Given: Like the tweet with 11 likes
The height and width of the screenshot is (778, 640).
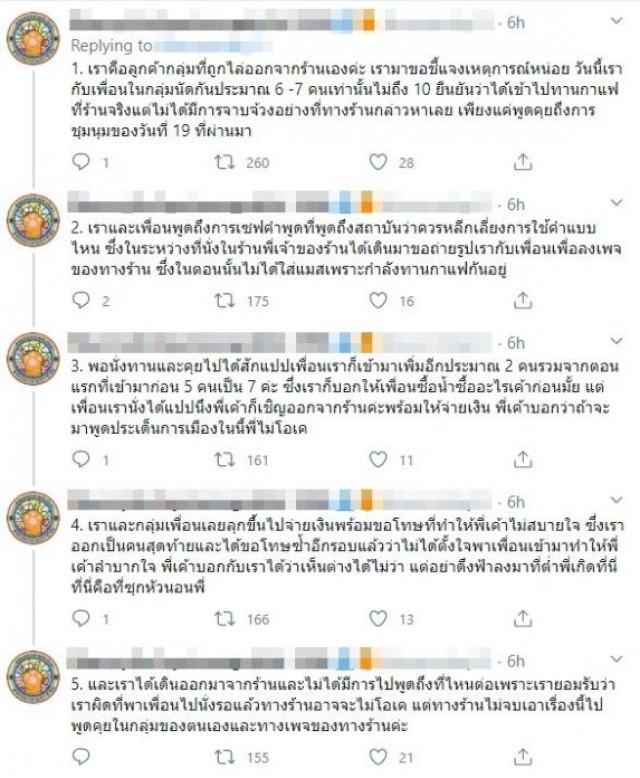Looking at the screenshot, I should tap(378, 459).
